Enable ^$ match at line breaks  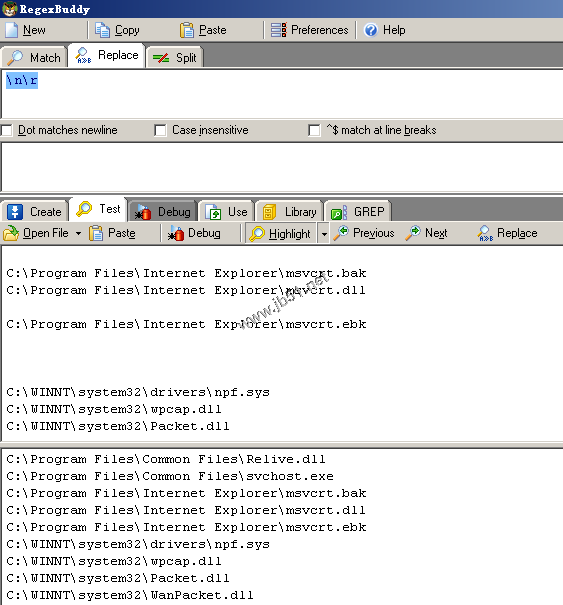[x=314, y=130]
